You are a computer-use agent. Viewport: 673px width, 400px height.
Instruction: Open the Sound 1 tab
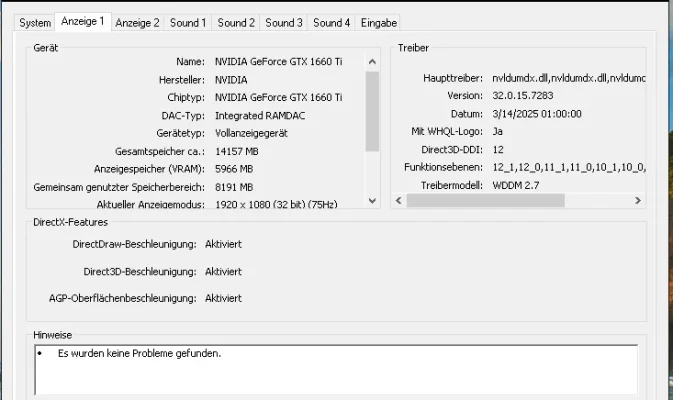[188, 23]
